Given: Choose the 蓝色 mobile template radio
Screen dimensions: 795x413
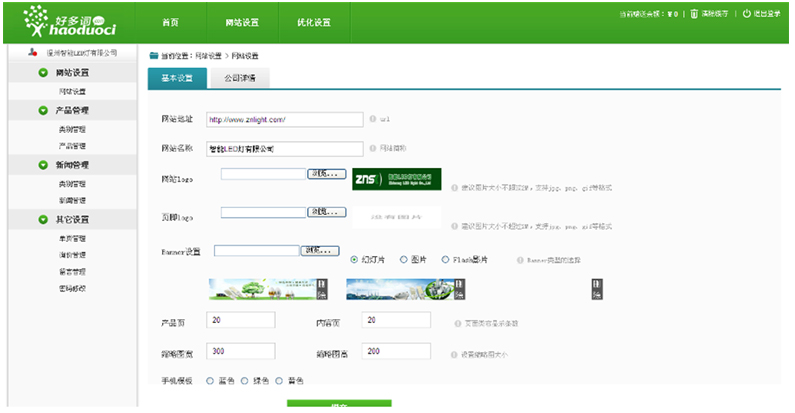Looking at the screenshot, I should click(x=210, y=381).
